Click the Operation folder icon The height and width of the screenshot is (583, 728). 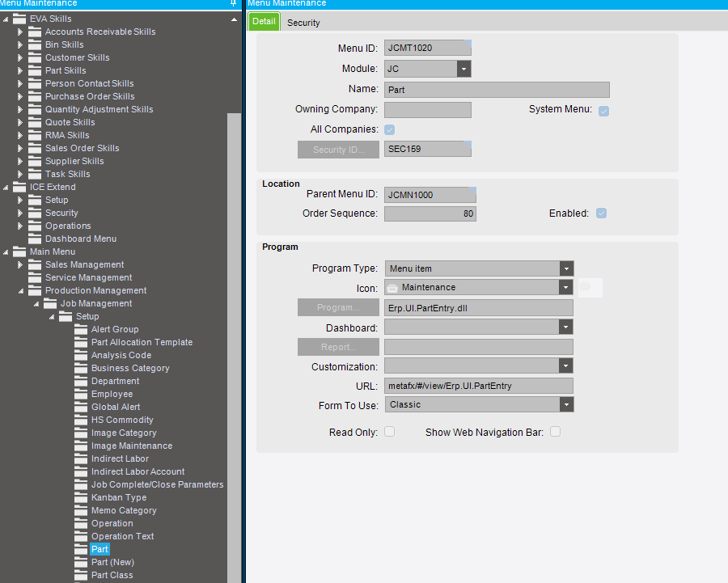(x=79, y=523)
